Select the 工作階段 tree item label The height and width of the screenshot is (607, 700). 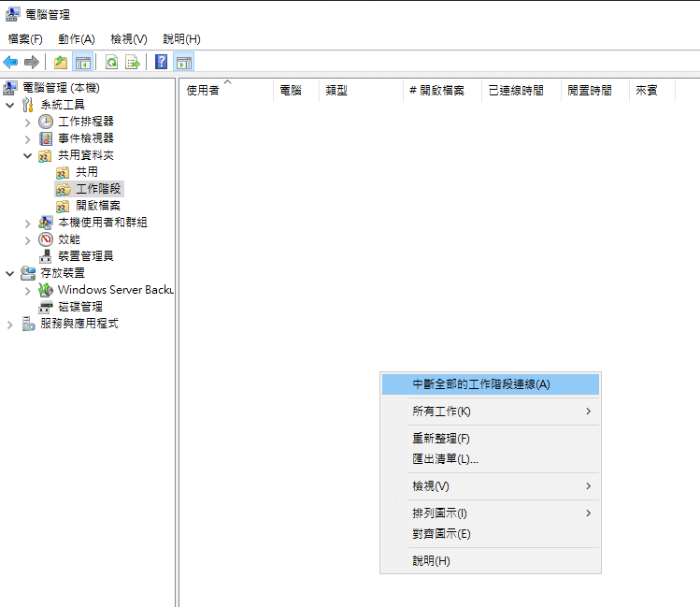click(x=98, y=189)
